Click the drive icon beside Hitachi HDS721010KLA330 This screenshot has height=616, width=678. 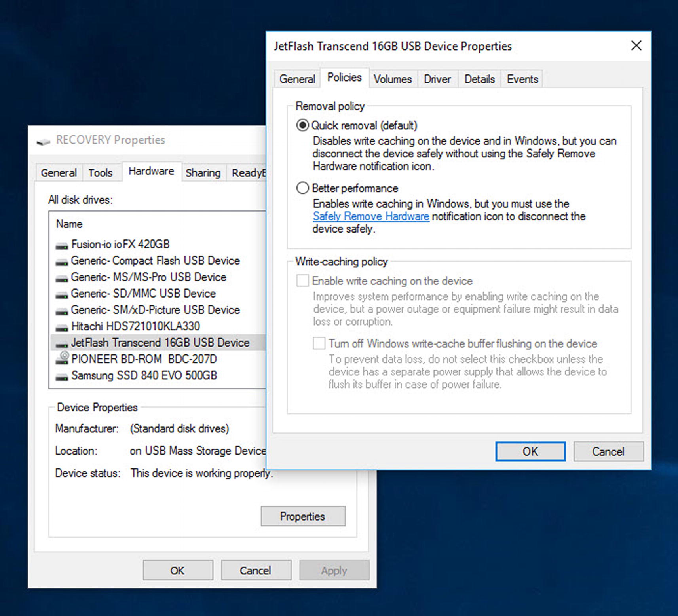point(62,328)
